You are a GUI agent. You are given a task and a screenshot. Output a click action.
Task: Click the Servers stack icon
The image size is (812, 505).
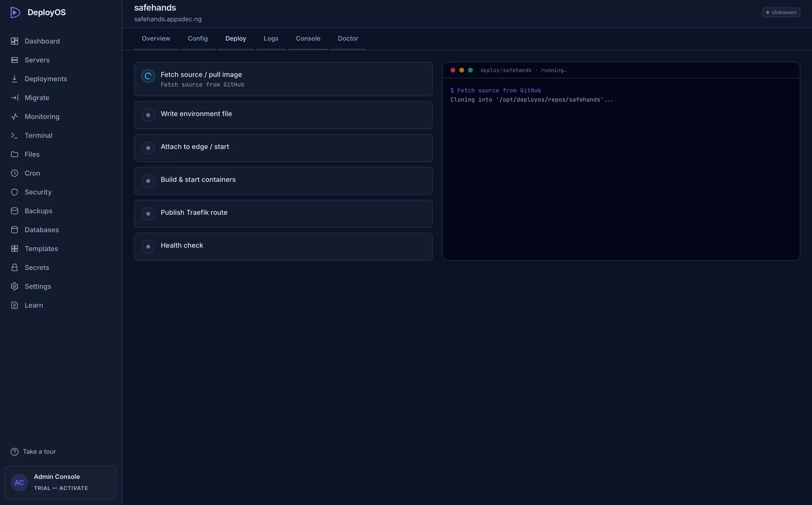15,60
